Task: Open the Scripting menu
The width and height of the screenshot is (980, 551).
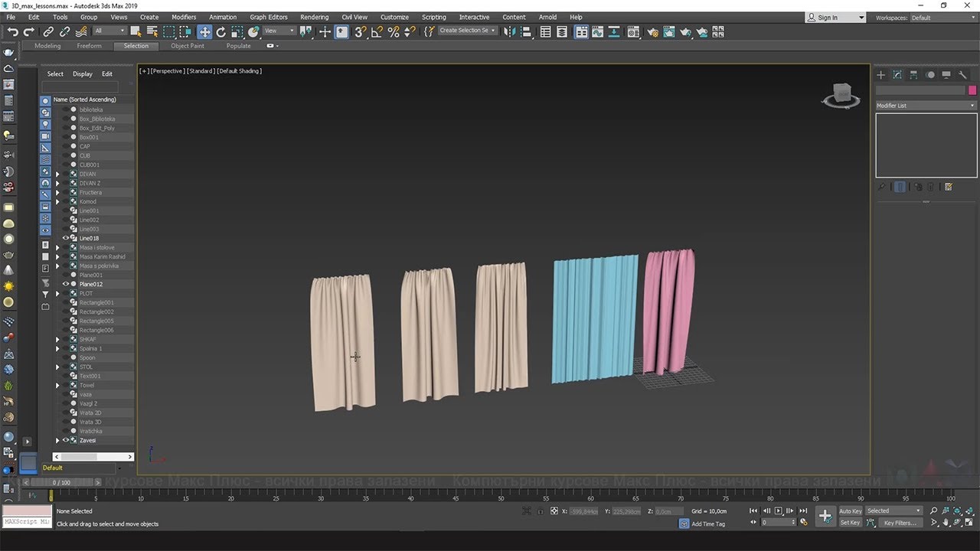Action: (433, 17)
